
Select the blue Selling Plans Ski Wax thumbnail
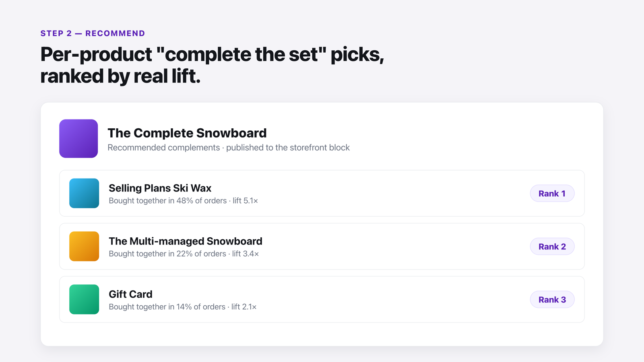click(84, 193)
